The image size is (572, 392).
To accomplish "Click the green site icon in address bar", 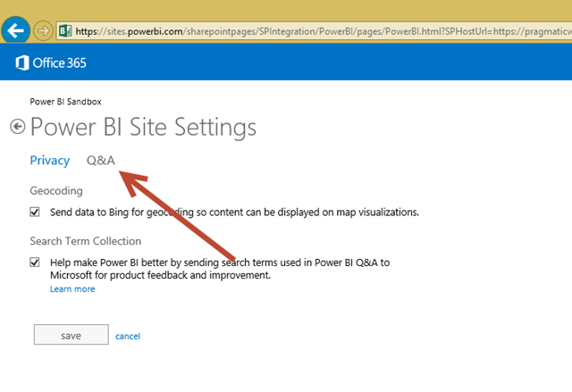I will pos(64,29).
